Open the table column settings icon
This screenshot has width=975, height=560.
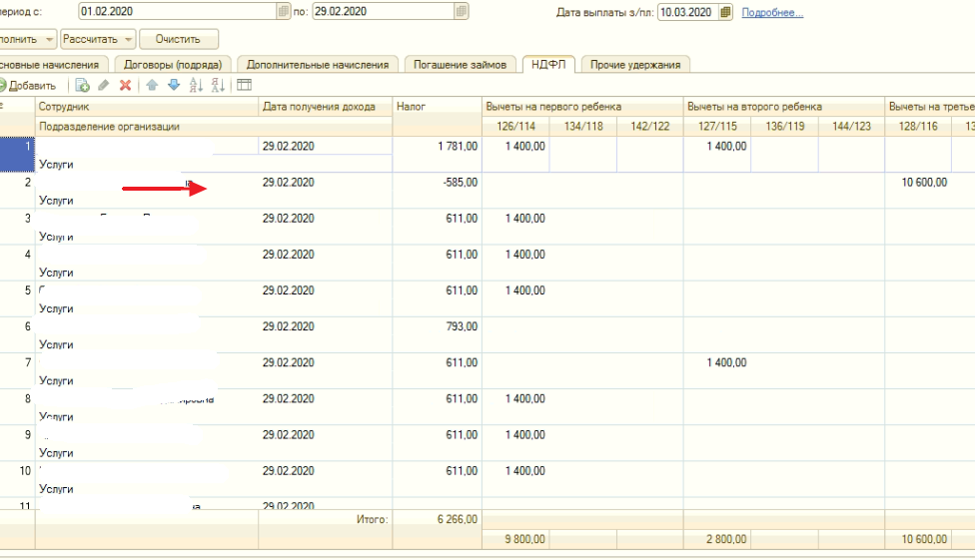[x=244, y=86]
